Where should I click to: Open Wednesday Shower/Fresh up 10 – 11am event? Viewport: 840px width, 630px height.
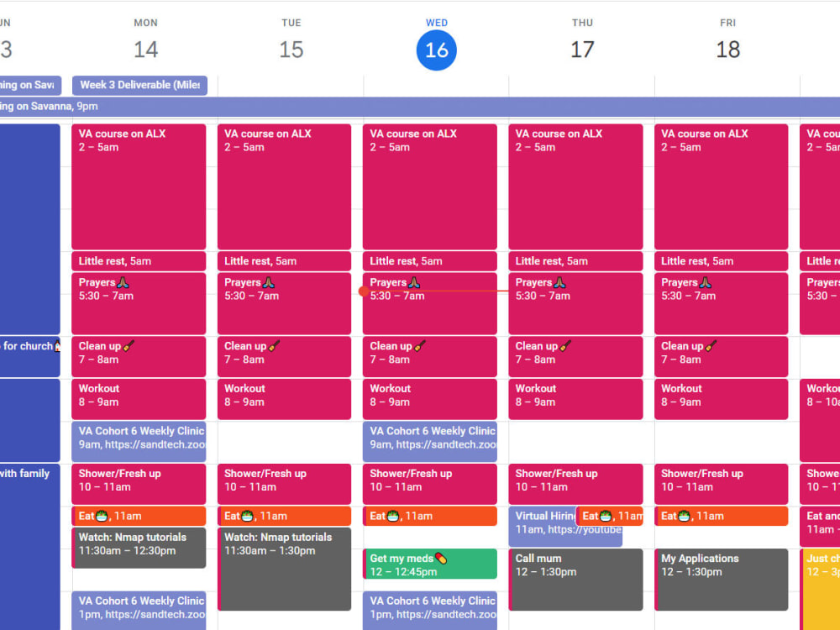coord(429,484)
